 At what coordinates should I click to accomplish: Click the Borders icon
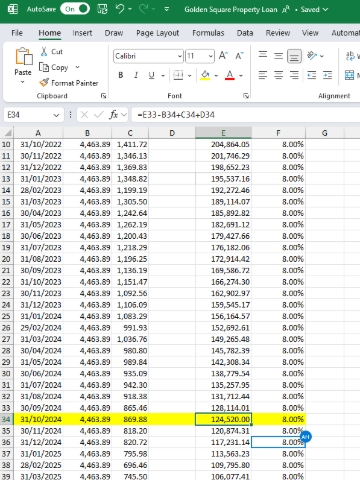point(178,75)
